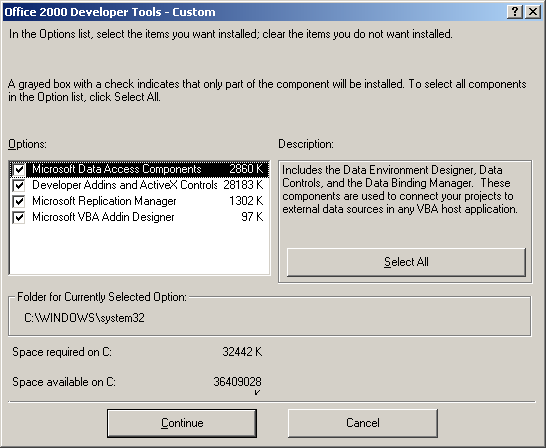Click the Options list label
Viewport: 546px width, 448px height.
coord(27,144)
